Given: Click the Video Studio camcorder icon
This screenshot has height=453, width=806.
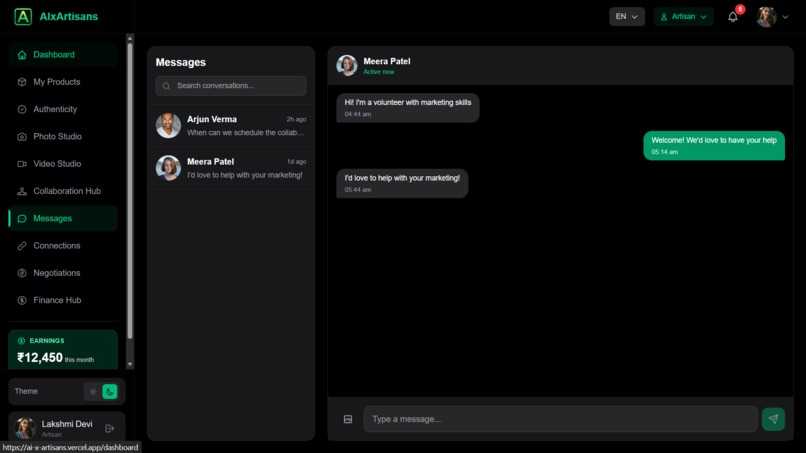Looking at the screenshot, I should coord(22,164).
